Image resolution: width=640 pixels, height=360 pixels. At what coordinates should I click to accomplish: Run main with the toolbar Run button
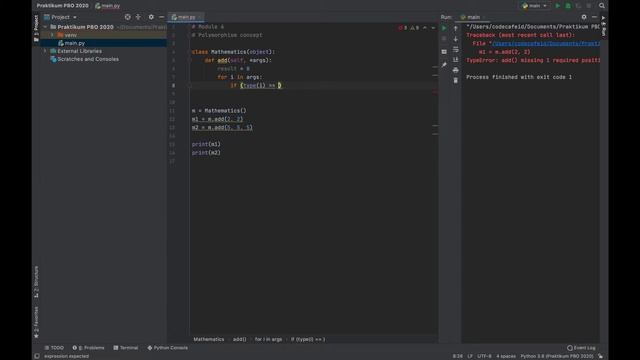click(x=558, y=6)
